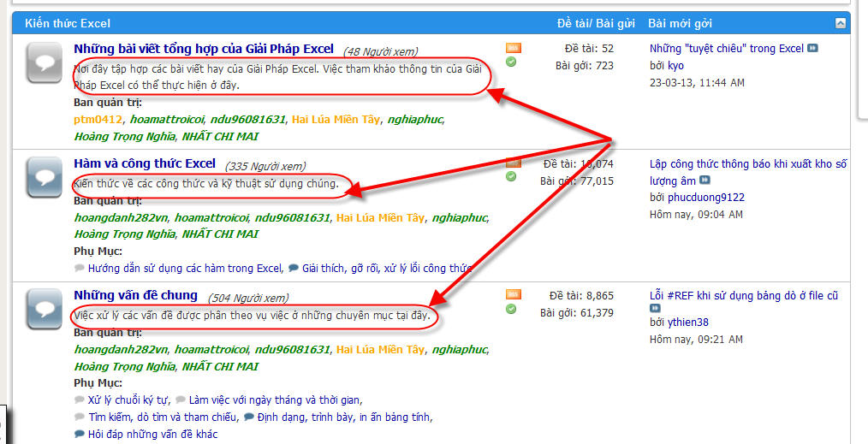The width and height of the screenshot is (868, 444).
Task: Open subforum Làm việc với ngày tháng và thời gian
Action: 275,400
